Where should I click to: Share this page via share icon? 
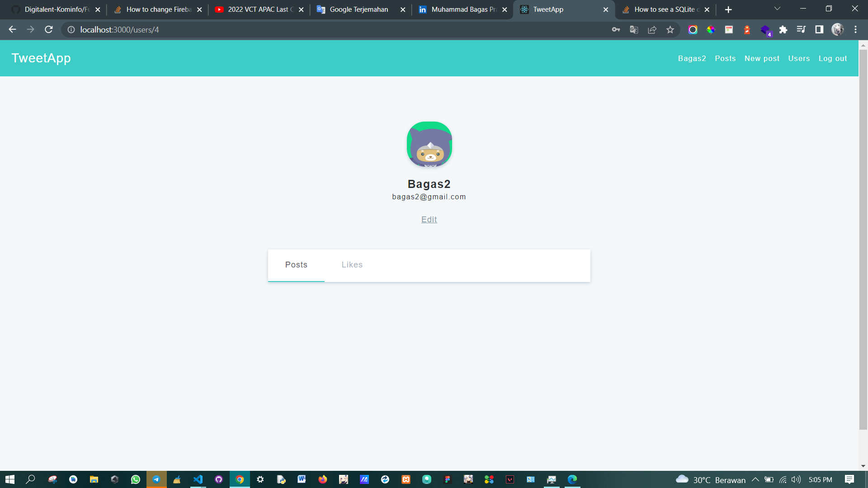tap(652, 30)
